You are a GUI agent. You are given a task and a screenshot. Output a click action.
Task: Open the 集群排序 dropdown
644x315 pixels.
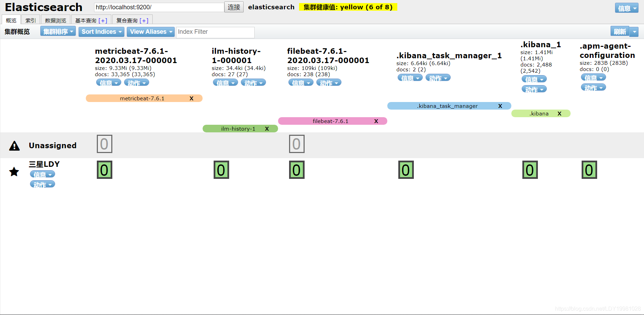58,31
